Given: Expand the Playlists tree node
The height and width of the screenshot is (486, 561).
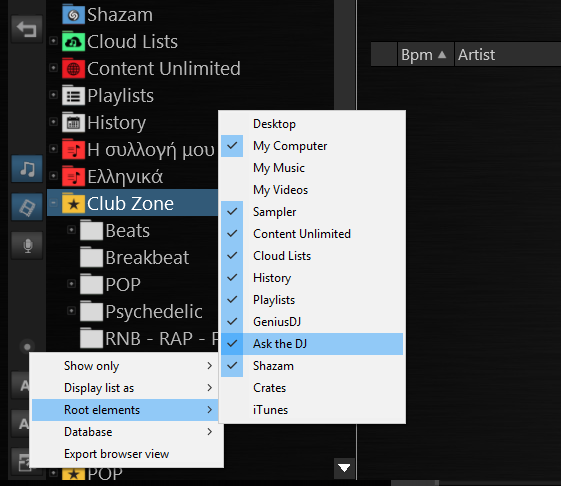Looking at the screenshot, I should pyautogui.click(x=53, y=95).
